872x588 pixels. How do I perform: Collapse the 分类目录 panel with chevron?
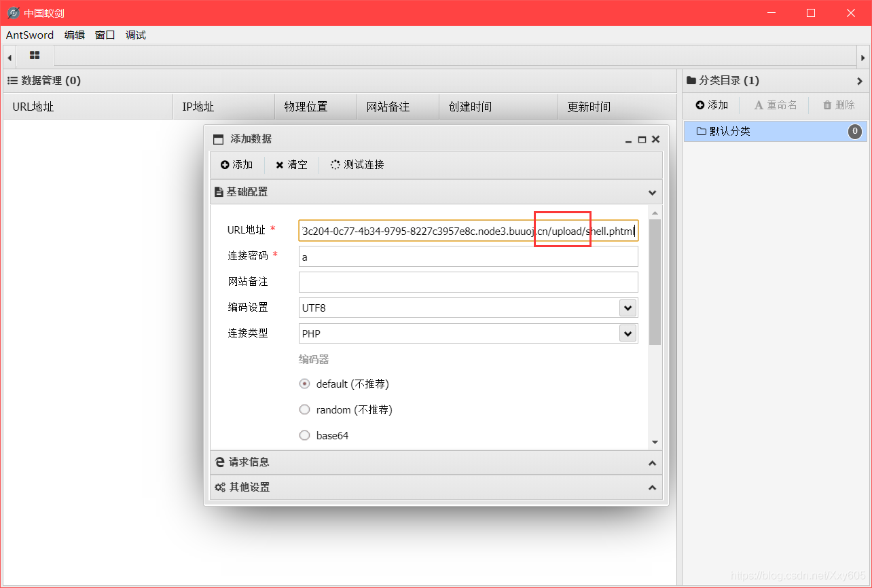click(860, 81)
